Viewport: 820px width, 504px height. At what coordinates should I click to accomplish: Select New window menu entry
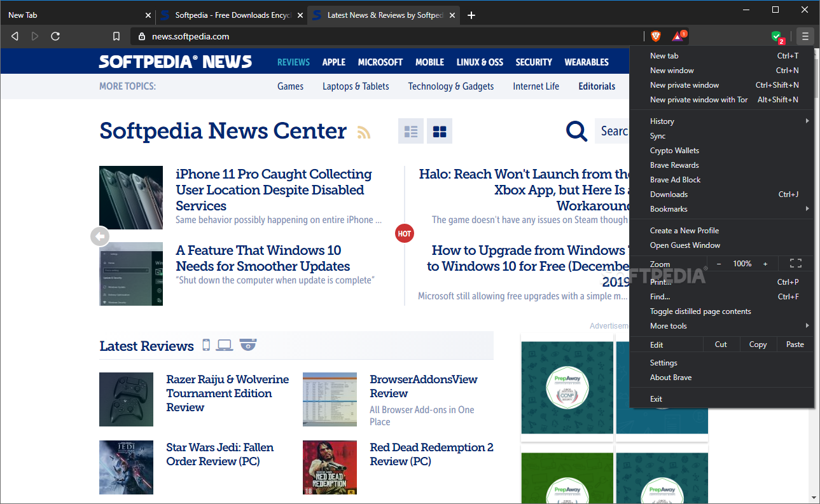(721, 70)
